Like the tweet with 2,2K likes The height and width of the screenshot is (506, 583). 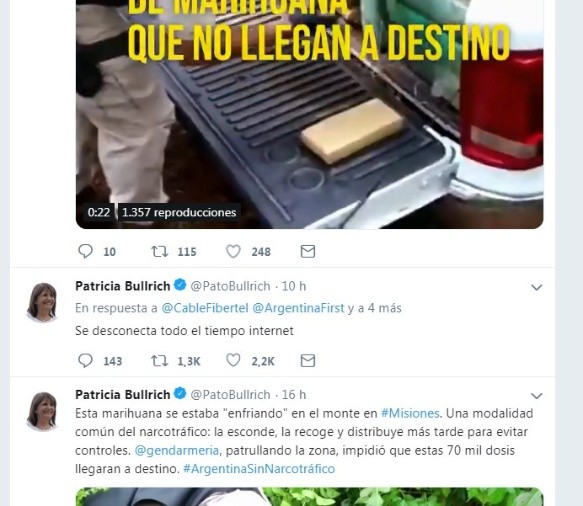point(233,360)
